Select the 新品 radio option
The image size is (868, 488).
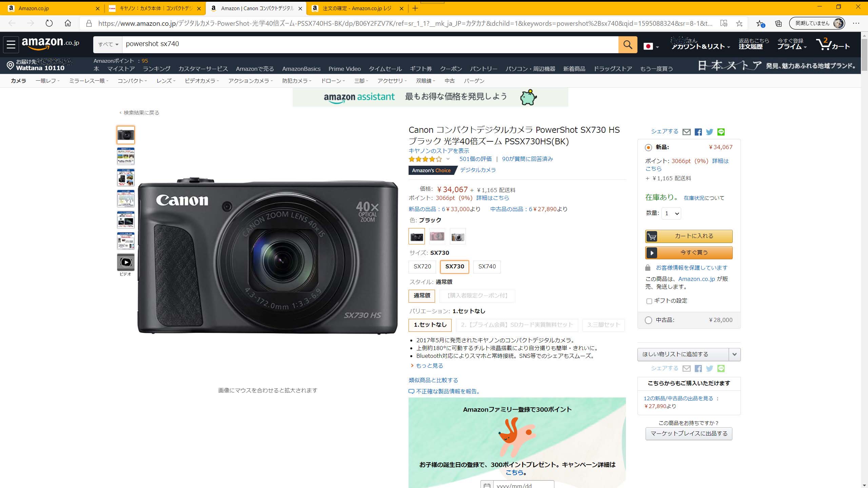coord(648,147)
